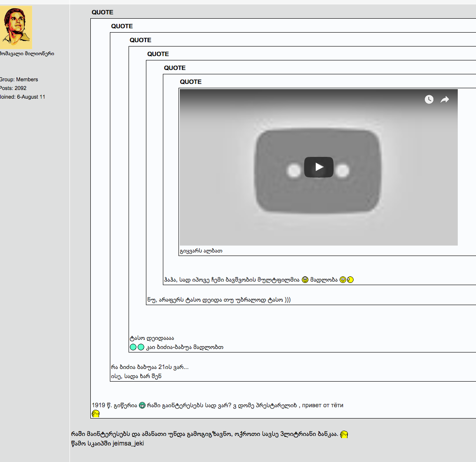The image size is (476, 462).
Task: Click the 'Group: Members' label
Action: coord(19,80)
